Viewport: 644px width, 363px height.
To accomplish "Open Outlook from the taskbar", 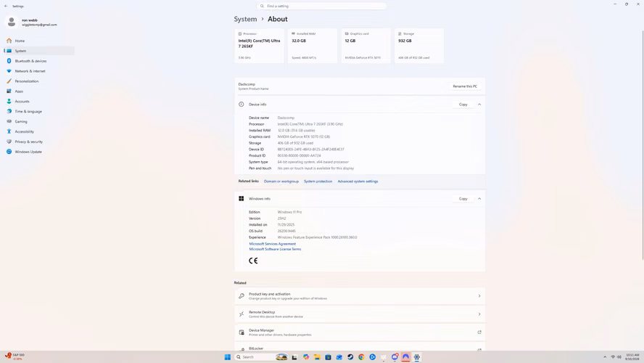I will (x=339, y=357).
